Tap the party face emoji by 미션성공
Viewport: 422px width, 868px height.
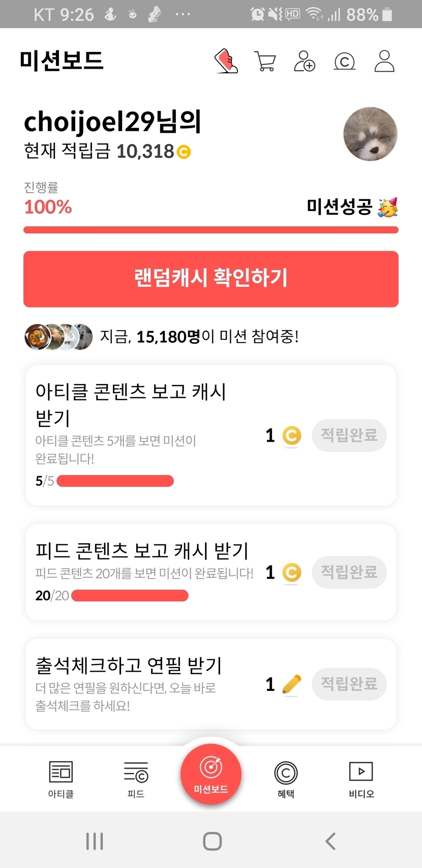click(x=387, y=207)
